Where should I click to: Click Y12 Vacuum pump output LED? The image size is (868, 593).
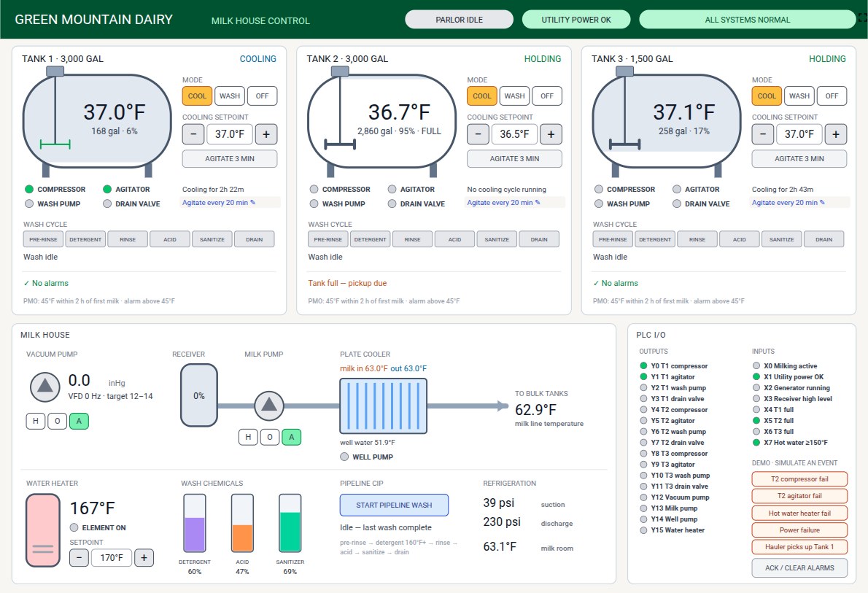[643, 497]
